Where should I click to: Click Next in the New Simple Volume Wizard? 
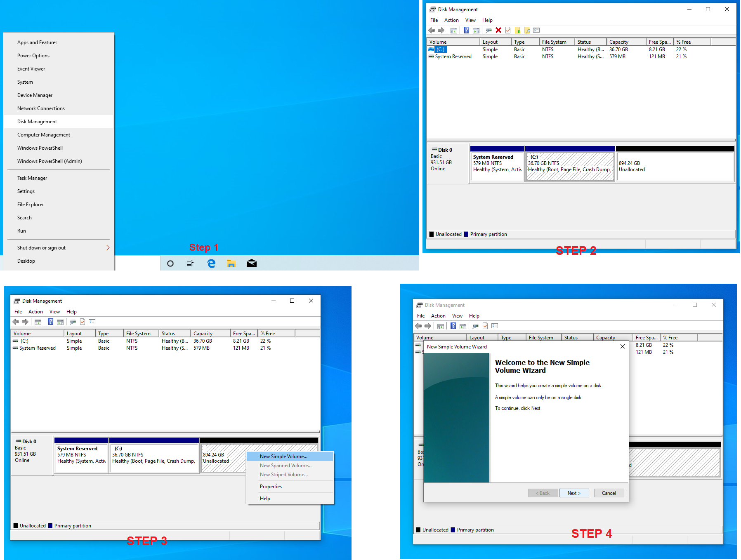(x=574, y=493)
